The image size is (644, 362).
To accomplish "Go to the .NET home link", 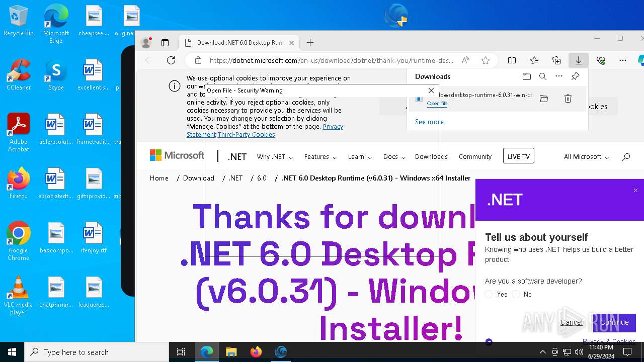I will tap(237, 157).
